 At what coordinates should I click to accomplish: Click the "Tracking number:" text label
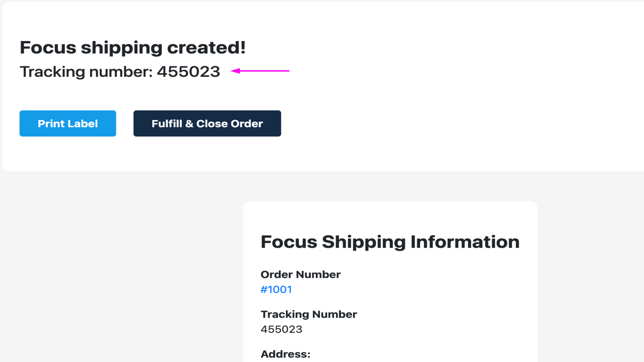[x=86, y=72]
